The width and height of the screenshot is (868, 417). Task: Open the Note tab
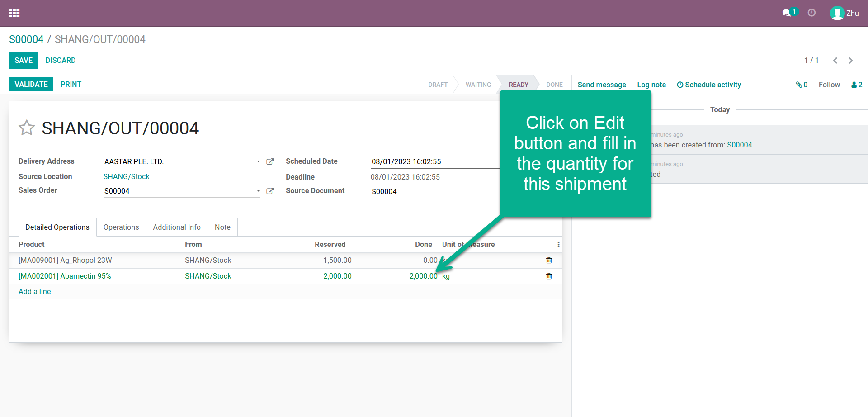tap(222, 227)
